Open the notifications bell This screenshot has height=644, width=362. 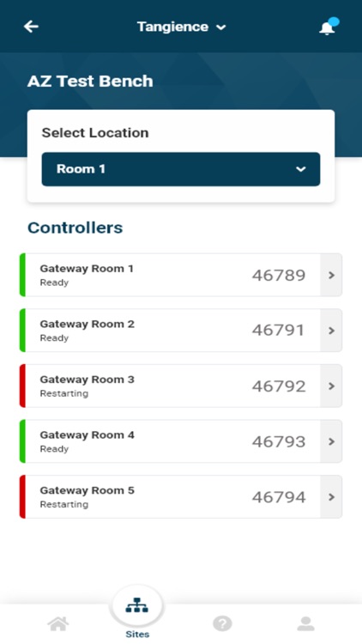coord(329,27)
